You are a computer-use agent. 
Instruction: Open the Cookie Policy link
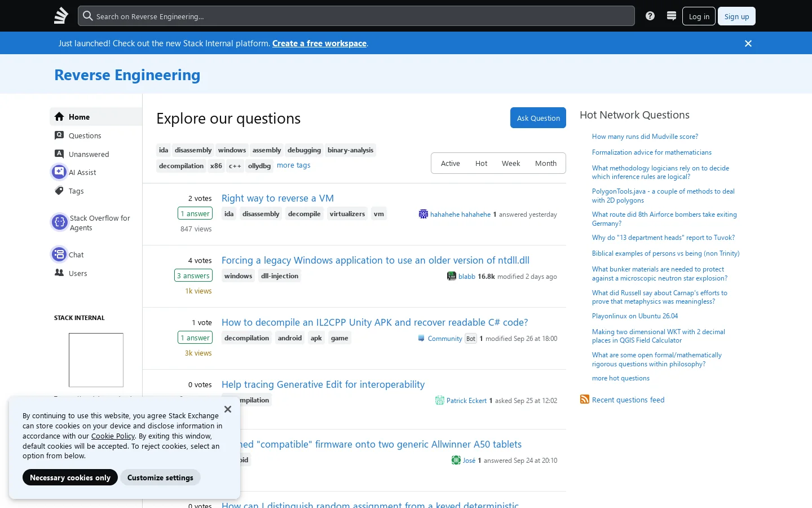click(x=113, y=436)
